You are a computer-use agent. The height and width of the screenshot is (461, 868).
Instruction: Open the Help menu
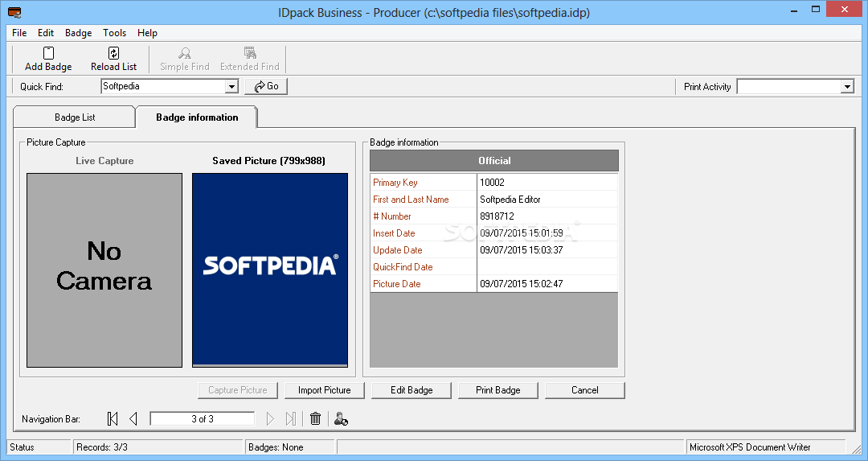point(147,33)
